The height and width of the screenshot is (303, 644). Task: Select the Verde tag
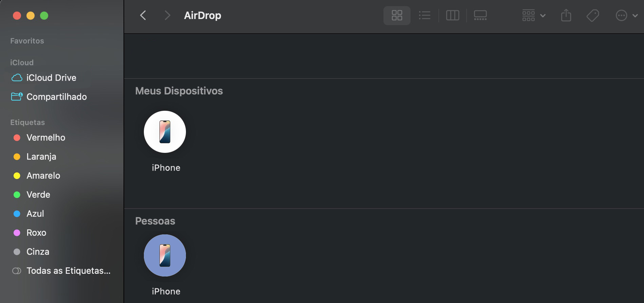pos(38,194)
